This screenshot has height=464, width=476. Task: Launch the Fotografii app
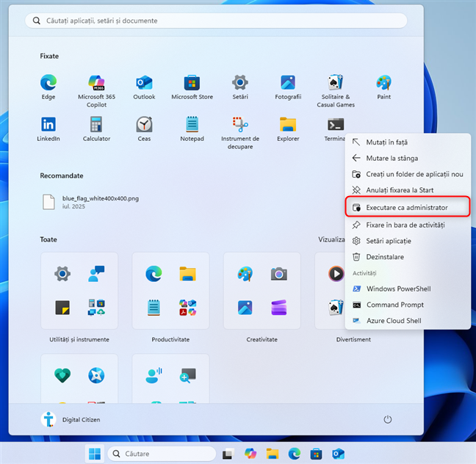click(288, 87)
